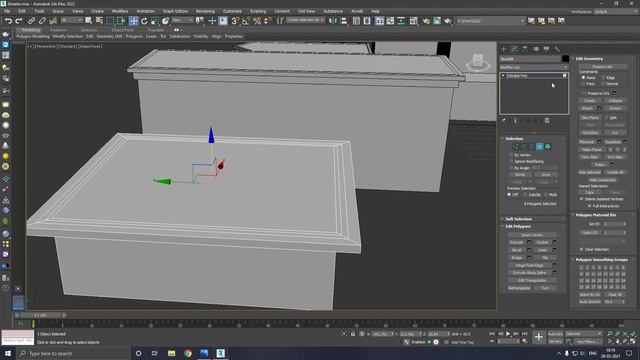Image resolution: width=640 pixels, height=360 pixels.
Task: Click the Redo arrow icon
Action: click(x=19, y=21)
